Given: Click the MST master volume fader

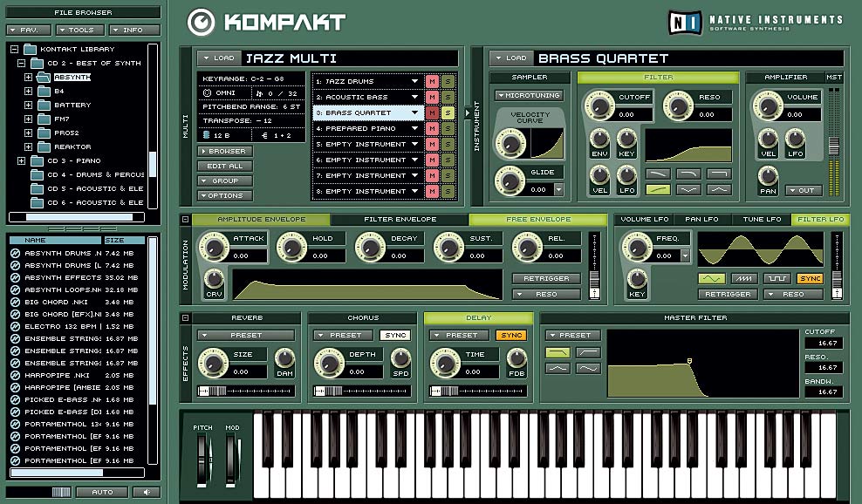Looking at the screenshot, I should coord(833,146).
